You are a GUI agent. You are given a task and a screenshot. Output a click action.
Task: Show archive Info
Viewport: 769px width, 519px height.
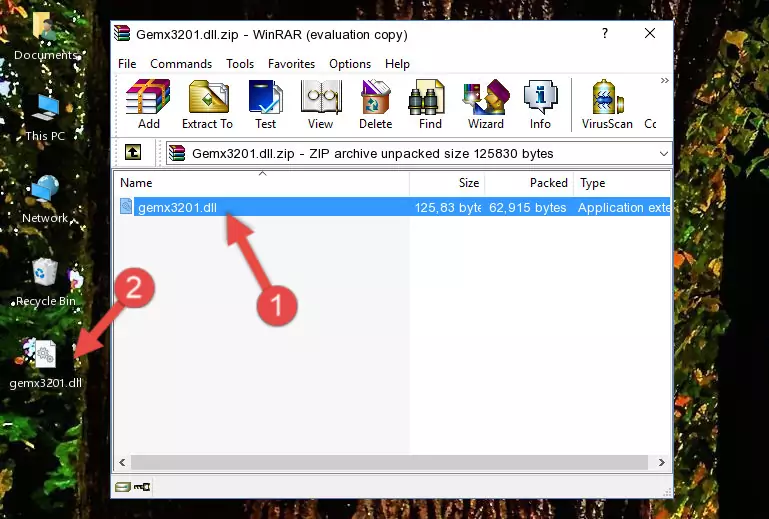(x=540, y=104)
